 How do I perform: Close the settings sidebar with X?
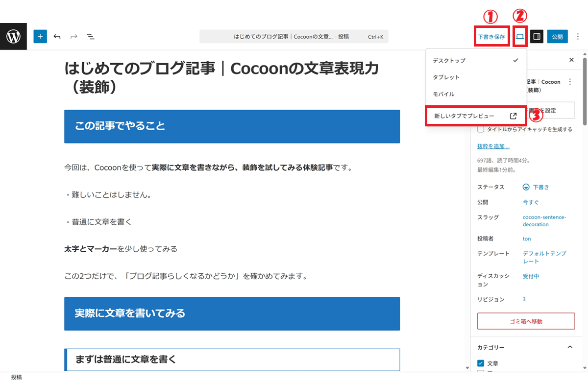pos(571,60)
